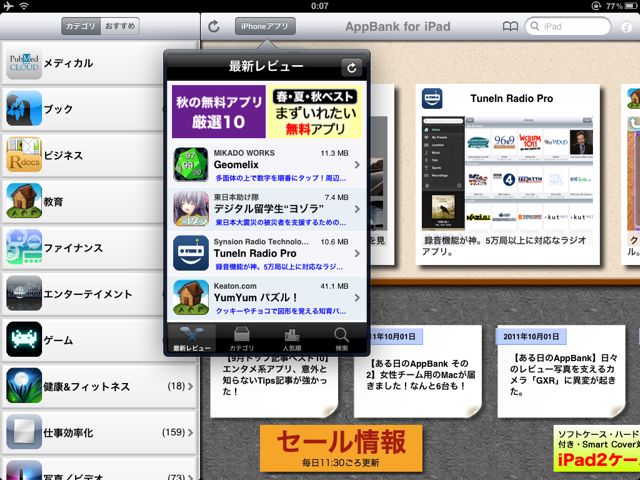Select the メディカル category label
This screenshot has height=480, width=640.
[68, 63]
